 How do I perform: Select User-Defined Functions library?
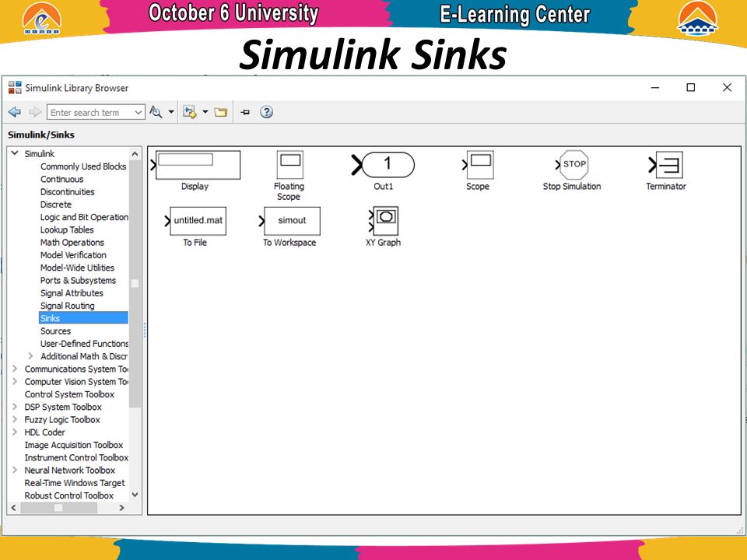pyautogui.click(x=84, y=343)
